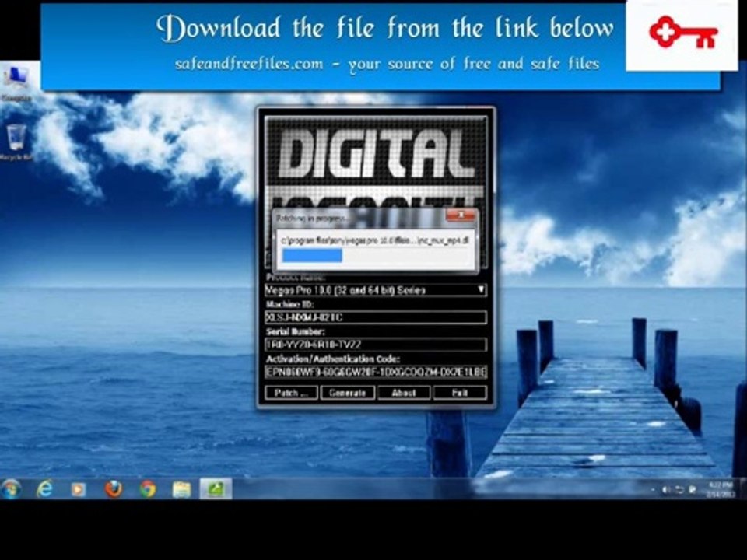Close the Patching in progress dialog
747x560 pixels.
[461, 215]
